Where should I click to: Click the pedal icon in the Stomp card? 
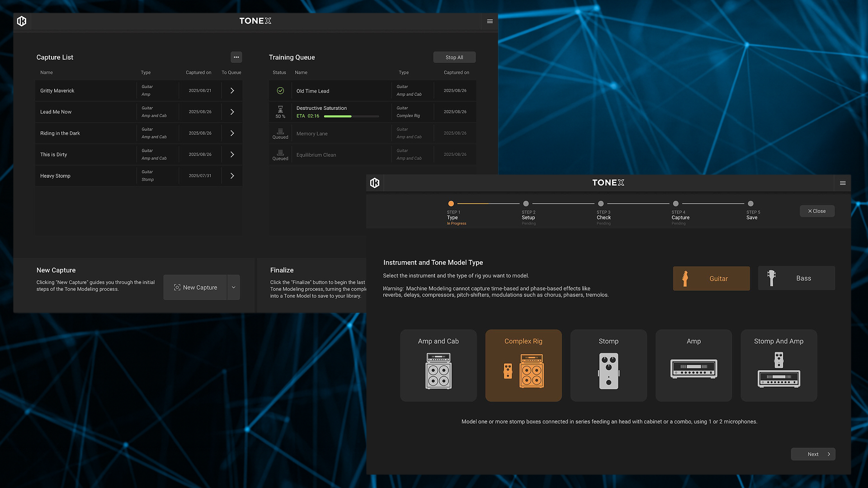(x=609, y=371)
